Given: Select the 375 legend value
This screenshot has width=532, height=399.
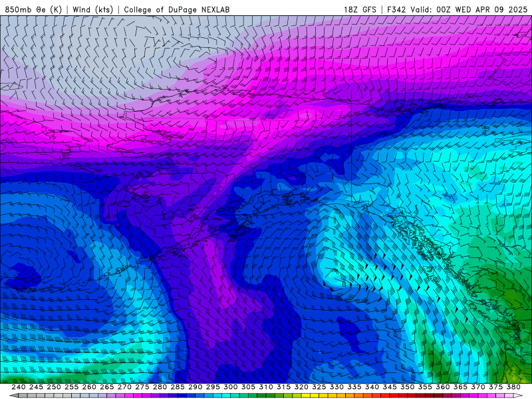Looking at the screenshot, I should 495,387.
